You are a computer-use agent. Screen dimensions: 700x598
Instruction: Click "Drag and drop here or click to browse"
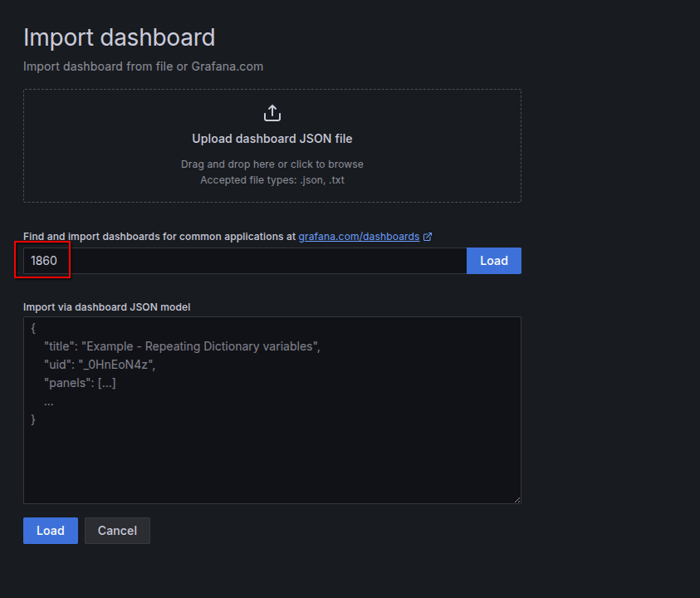[272, 164]
